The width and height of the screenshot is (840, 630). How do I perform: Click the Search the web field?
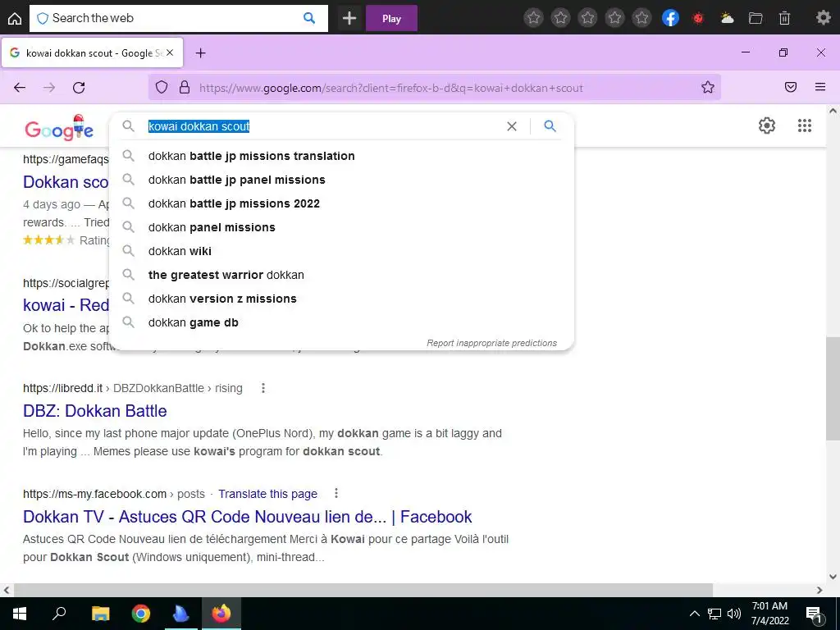(178, 18)
